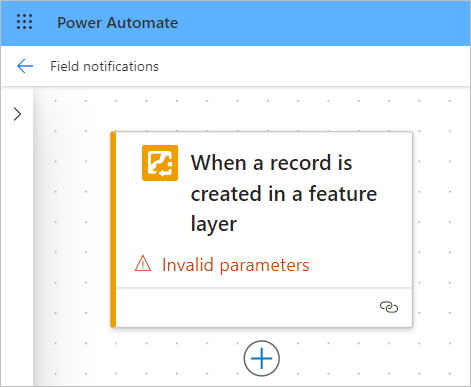The image size is (471, 387).
Task: Go back using the blue arrow
Action: pos(25,66)
